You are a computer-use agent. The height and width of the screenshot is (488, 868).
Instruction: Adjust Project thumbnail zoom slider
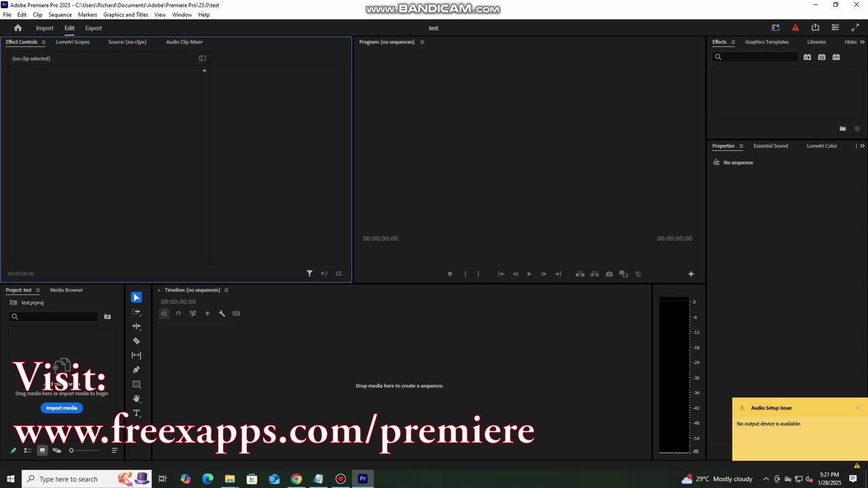pos(84,450)
